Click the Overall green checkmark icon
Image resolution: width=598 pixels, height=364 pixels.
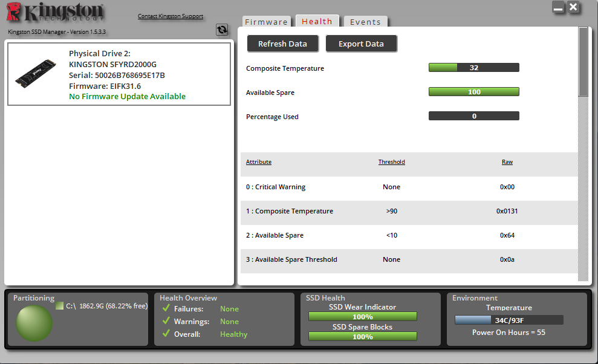[166, 334]
